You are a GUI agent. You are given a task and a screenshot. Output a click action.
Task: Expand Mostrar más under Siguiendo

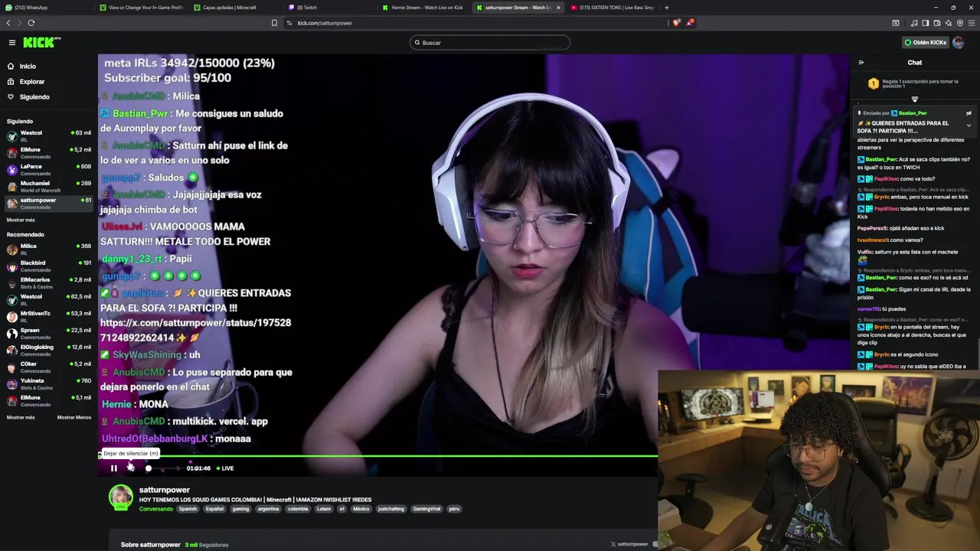21,220
